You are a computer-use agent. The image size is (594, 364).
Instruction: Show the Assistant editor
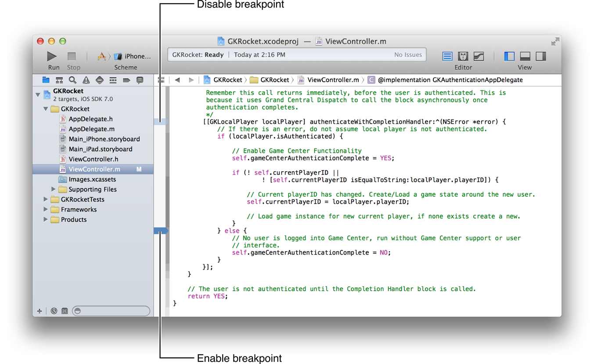[463, 56]
